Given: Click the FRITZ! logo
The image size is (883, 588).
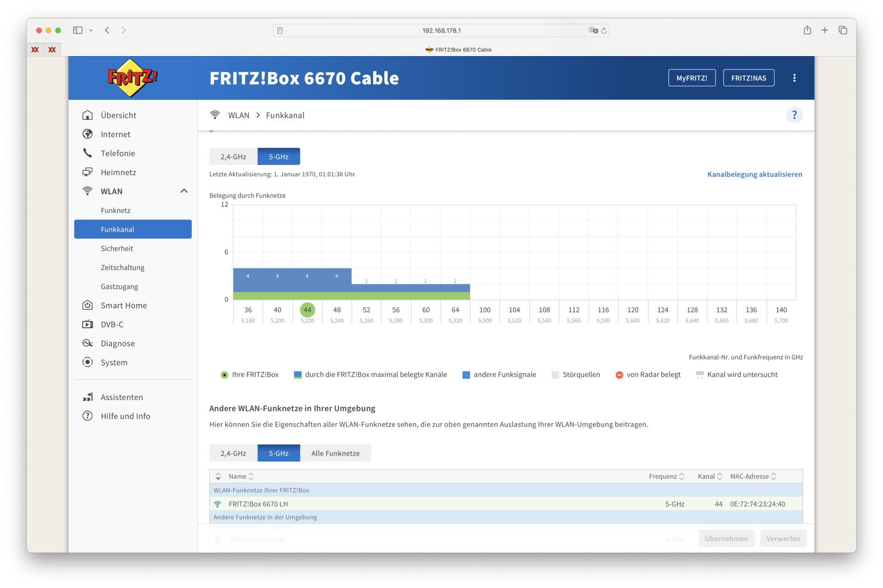Looking at the screenshot, I should [x=132, y=77].
